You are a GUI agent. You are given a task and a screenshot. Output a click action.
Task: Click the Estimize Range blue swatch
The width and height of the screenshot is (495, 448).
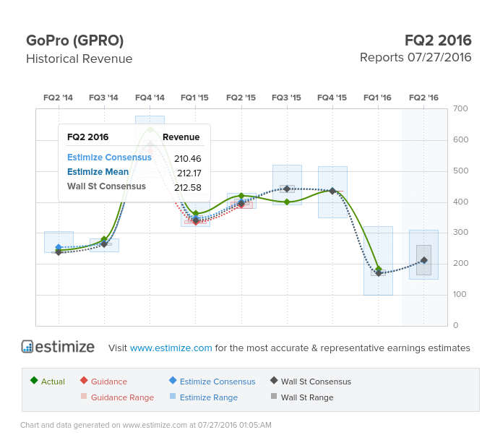[173, 396]
